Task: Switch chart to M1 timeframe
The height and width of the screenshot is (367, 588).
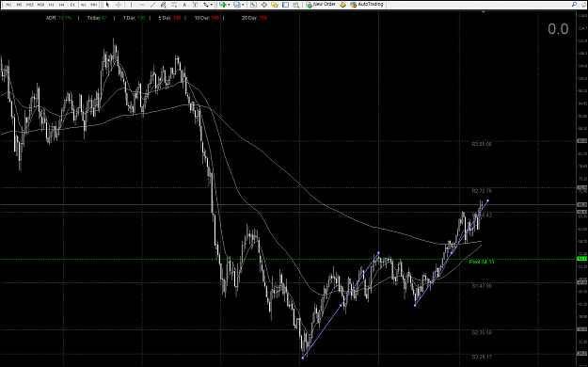Action: 8,5
